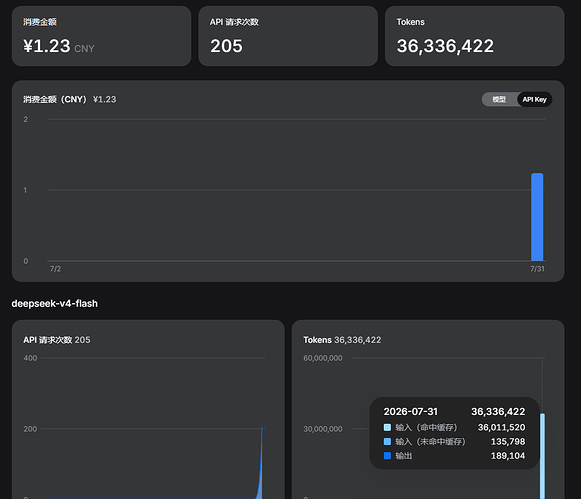Viewport: 581px width, 499px height.
Task: Click the API 请求次数 205 chart title
Action: (57, 340)
